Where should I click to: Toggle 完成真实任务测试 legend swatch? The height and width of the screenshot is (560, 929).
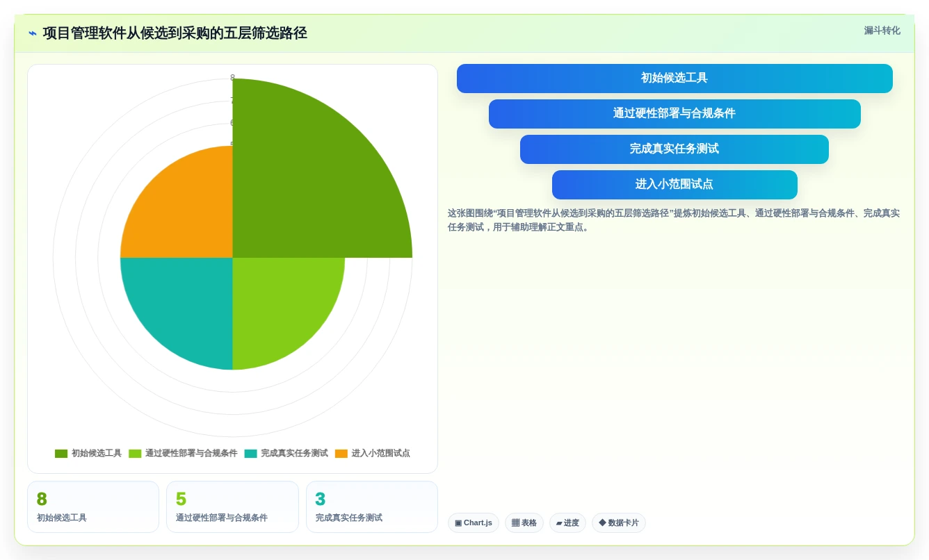point(250,454)
